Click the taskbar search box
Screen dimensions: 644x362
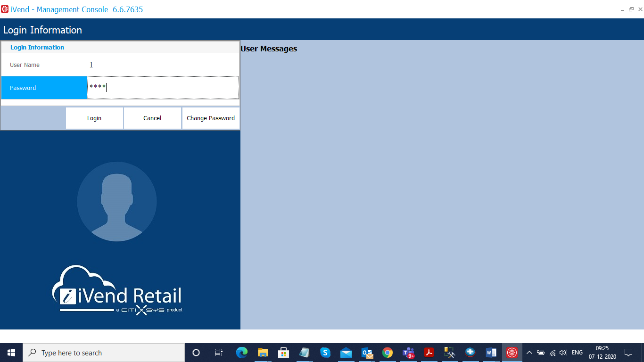pyautogui.click(x=104, y=353)
